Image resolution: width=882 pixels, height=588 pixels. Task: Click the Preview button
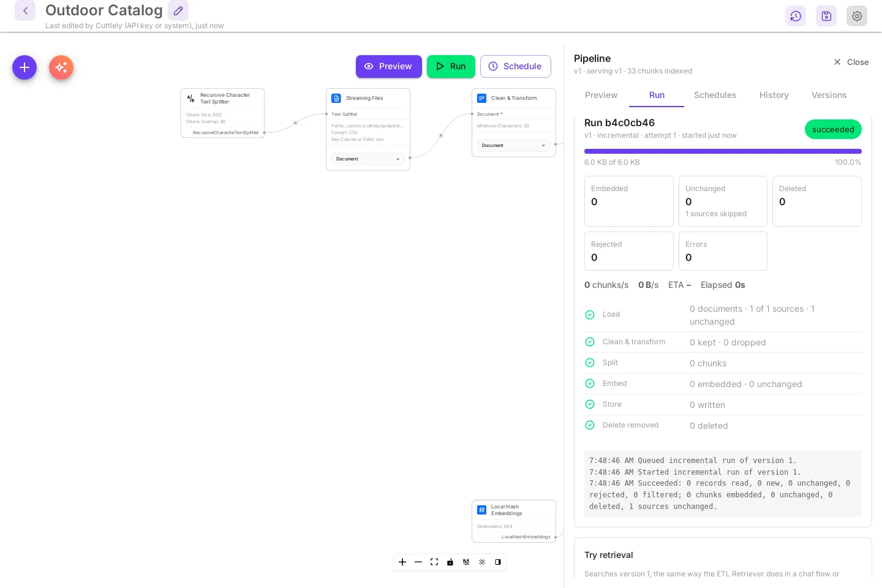coord(389,66)
